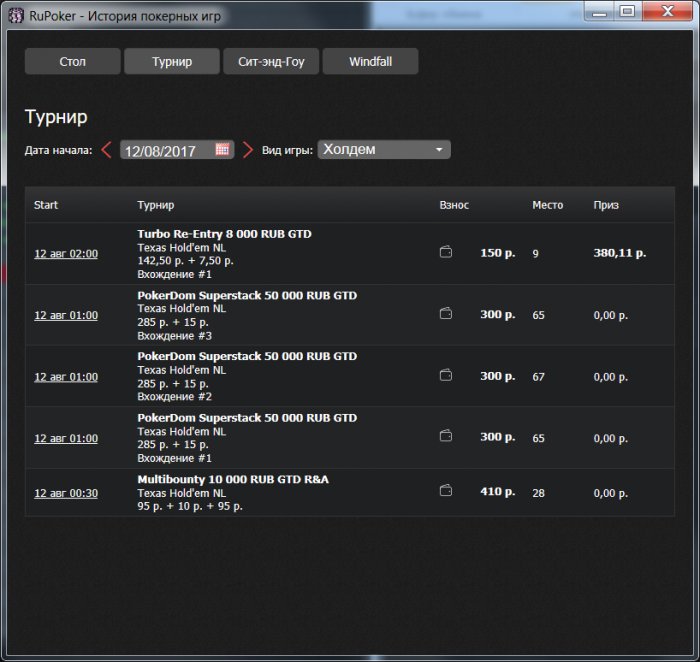
Task: Open 12 авг 01:00 link for Вхождение #1
Action: [x=66, y=438]
